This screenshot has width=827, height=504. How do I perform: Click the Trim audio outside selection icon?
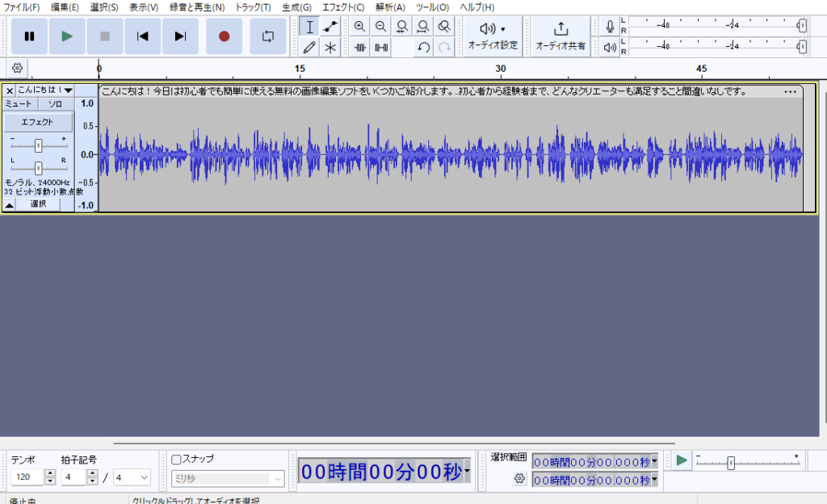coord(360,48)
